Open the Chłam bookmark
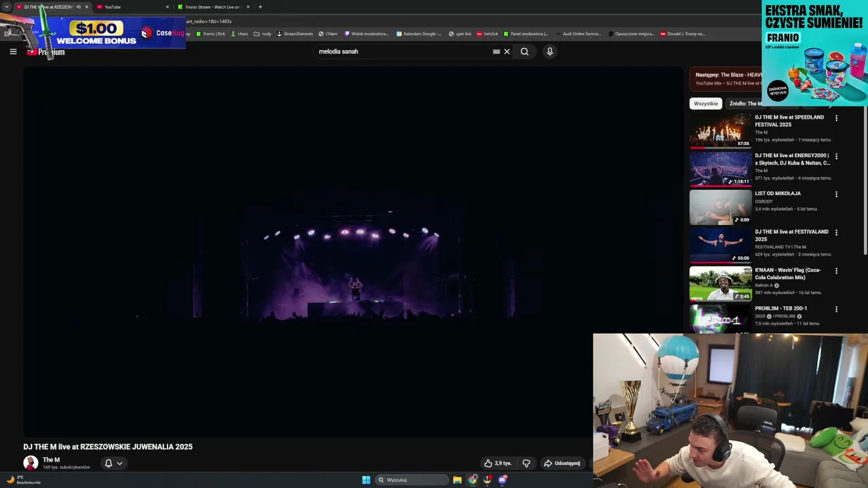The height and width of the screenshot is (488, 868). pyautogui.click(x=328, y=34)
